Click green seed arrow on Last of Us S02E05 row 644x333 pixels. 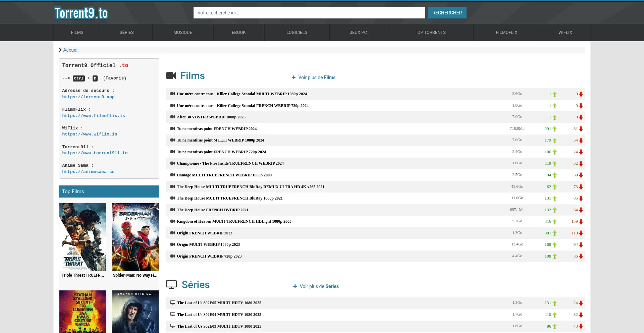[555, 303]
